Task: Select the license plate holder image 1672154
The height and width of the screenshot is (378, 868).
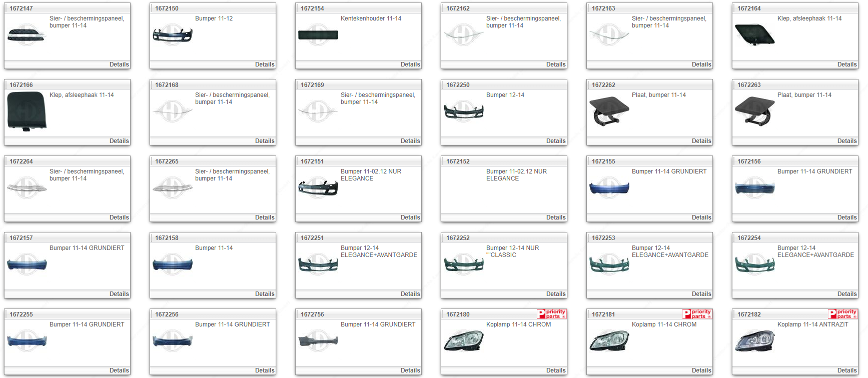Action: 318,35
